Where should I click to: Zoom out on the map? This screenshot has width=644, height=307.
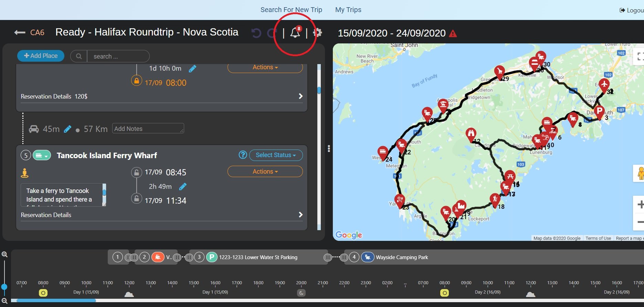[640, 222]
